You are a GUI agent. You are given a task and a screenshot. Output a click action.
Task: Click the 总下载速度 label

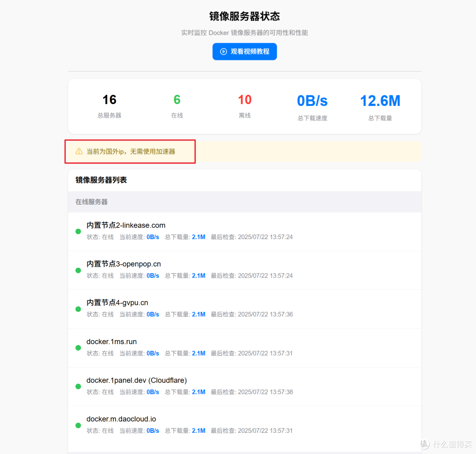pos(312,118)
